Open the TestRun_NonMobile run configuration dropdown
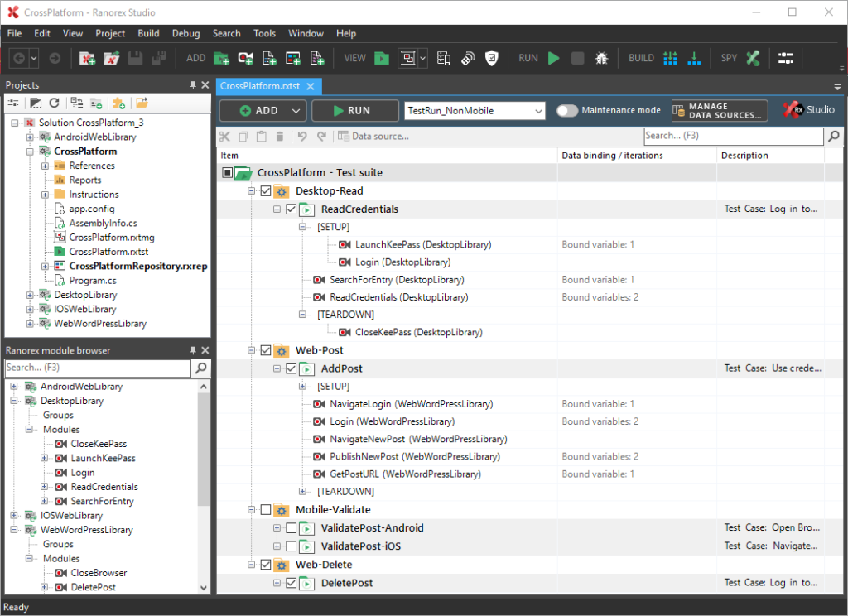The height and width of the screenshot is (616, 848). pos(475,110)
